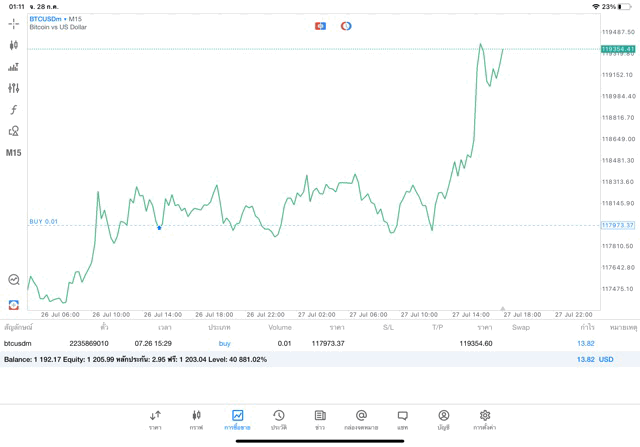Open the ข่าว (News) tab
Screen dimensions: 640x447
pyautogui.click(x=319, y=419)
